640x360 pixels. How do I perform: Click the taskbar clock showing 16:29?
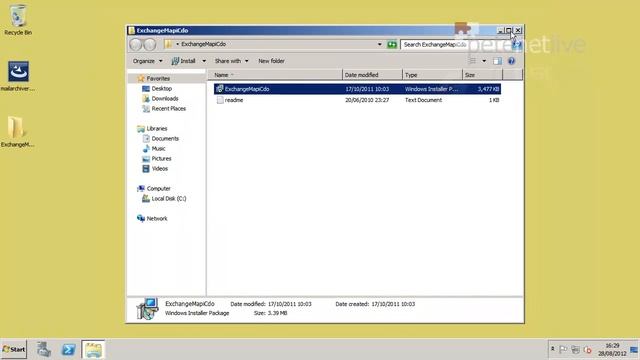612,349
